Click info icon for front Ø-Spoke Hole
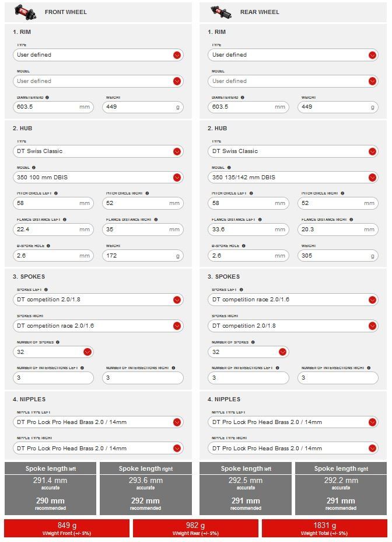 click(48, 246)
